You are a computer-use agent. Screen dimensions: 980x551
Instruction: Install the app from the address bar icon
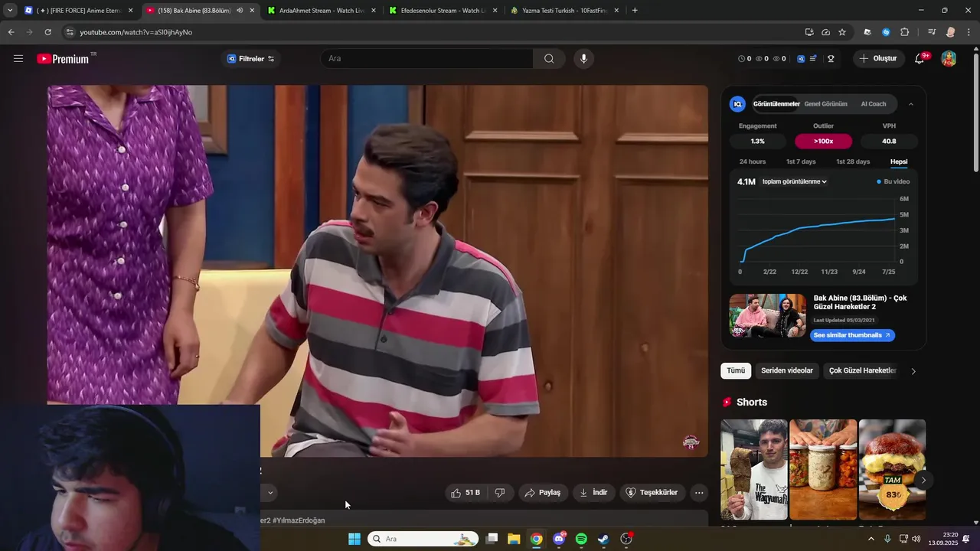809,32
